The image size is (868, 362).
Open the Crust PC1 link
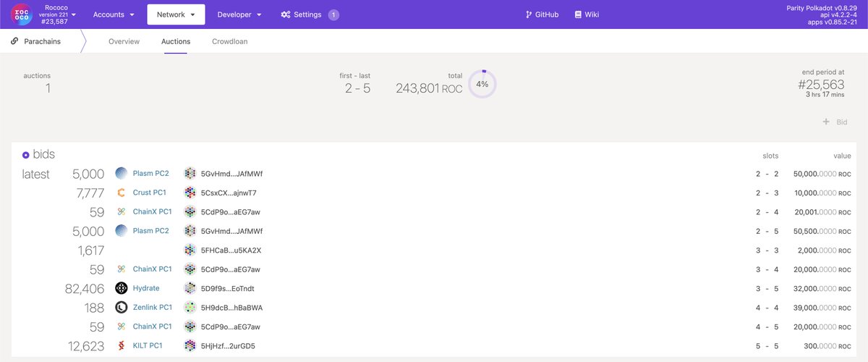coord(150,193)
